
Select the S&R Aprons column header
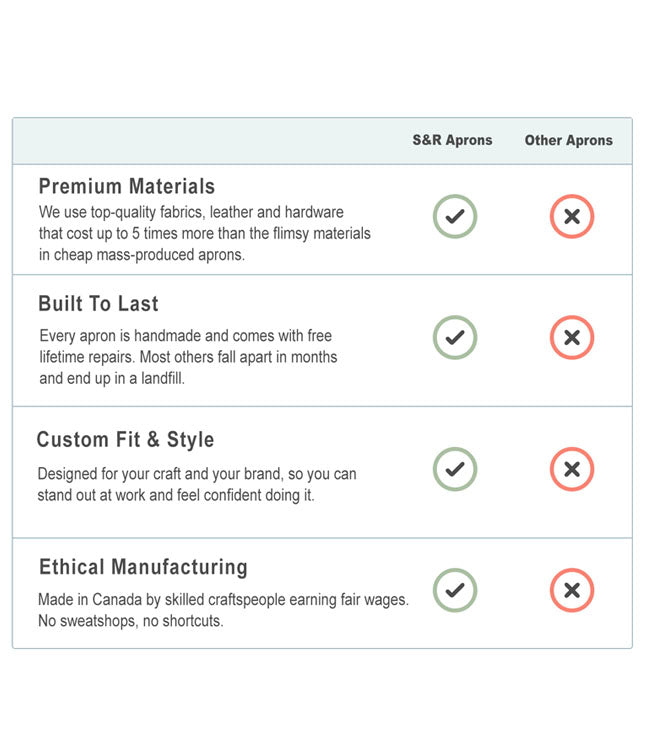(452, 141)
